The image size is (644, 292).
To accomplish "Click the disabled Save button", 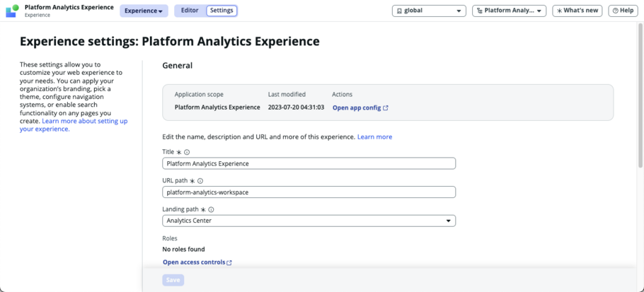I will click(x=173, y=280).
